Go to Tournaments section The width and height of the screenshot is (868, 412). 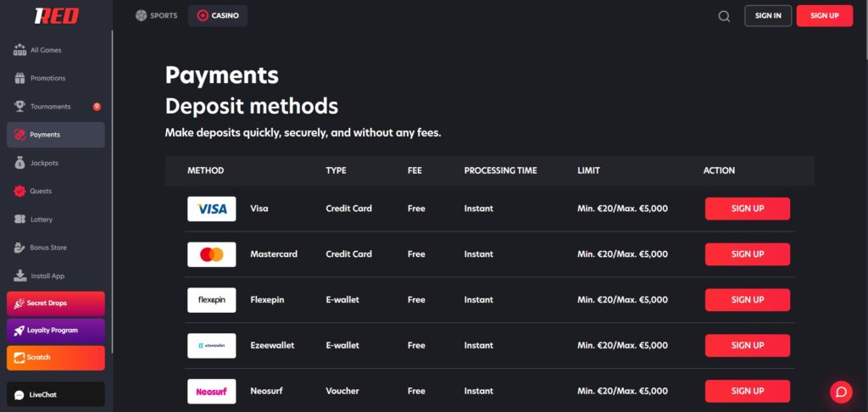coord(50,107)
